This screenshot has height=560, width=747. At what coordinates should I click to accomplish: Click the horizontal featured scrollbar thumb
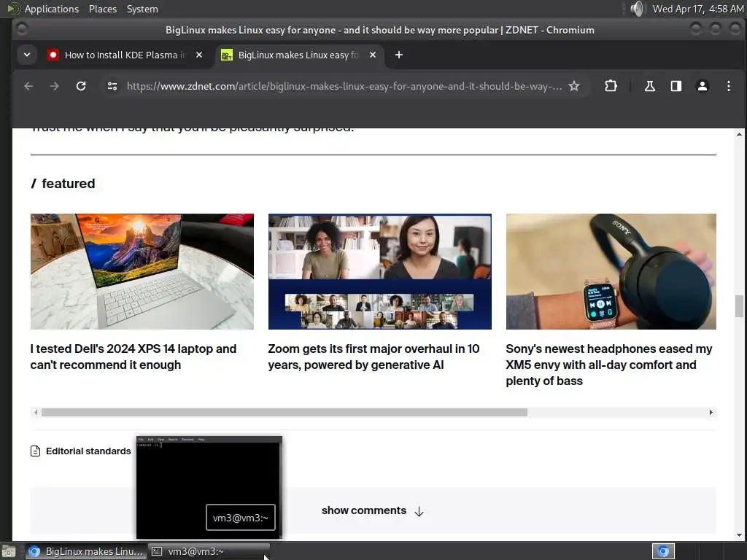(284, 413)
